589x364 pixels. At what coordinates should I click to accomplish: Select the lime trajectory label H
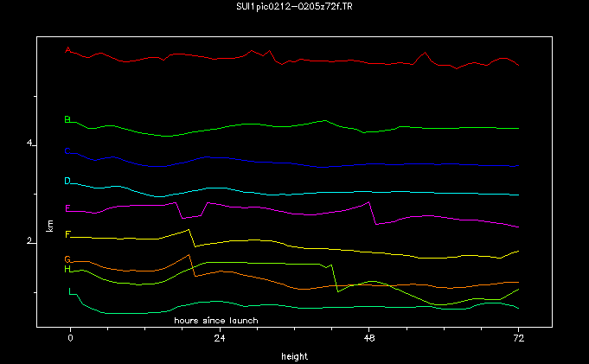point(67,270)
